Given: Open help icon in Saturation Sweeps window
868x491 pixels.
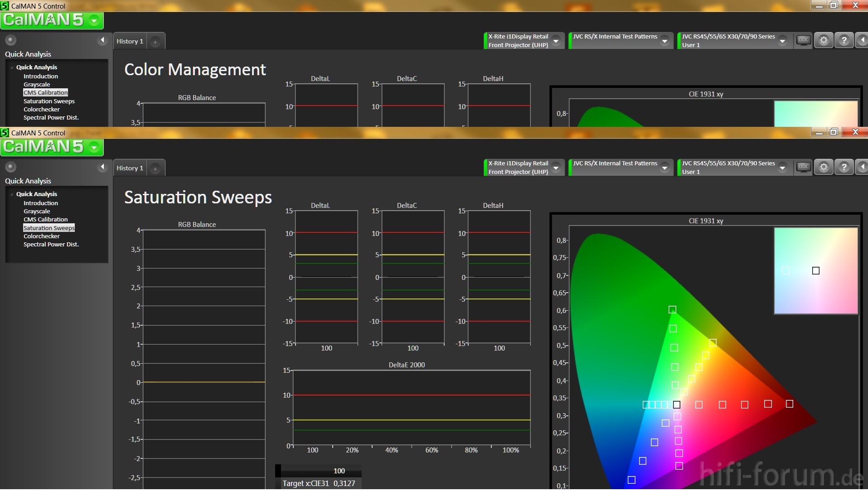Looking at the screenshot, I should point(844,167).
